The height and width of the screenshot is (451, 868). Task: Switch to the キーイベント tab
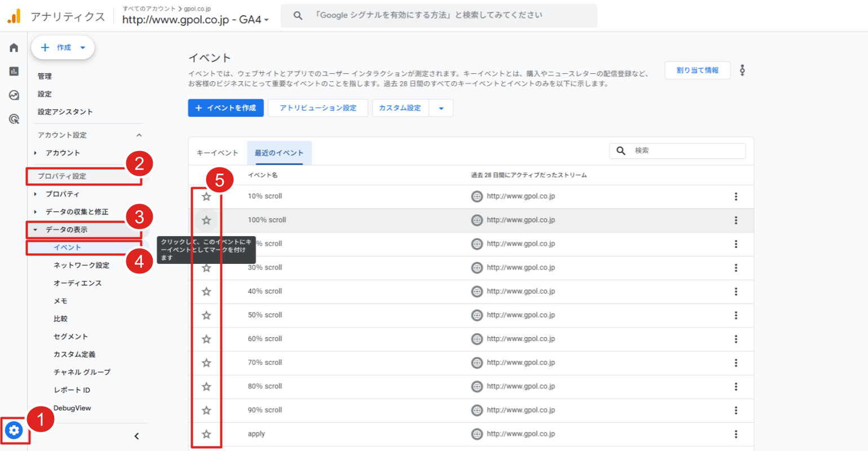(x=217, y=152)
